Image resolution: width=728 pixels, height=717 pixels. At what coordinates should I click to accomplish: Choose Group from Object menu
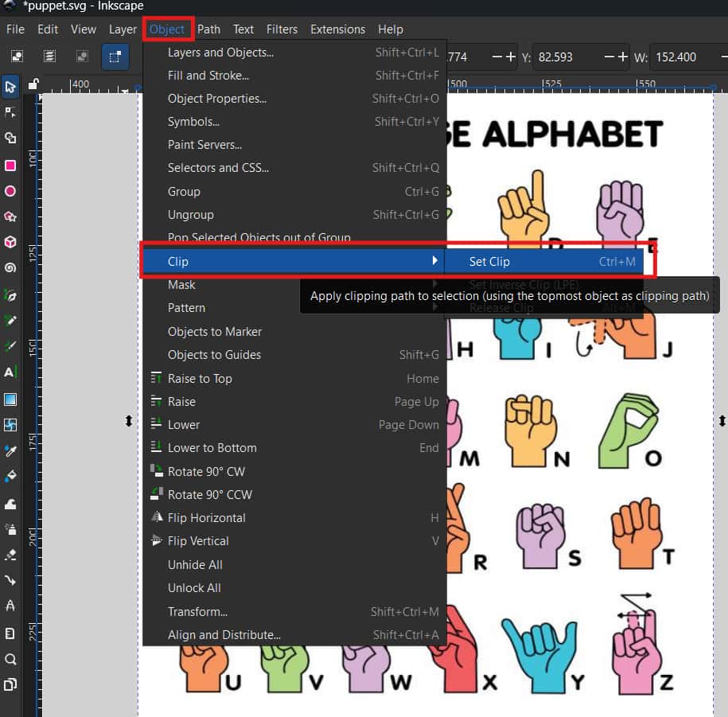(x=294, y=191)
